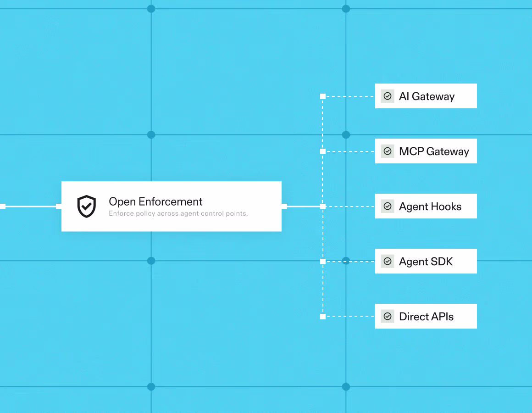Viewport: 532px width, 413px height.
Task: Select the AI Gateway label
Action: click(x=427, y=96)
